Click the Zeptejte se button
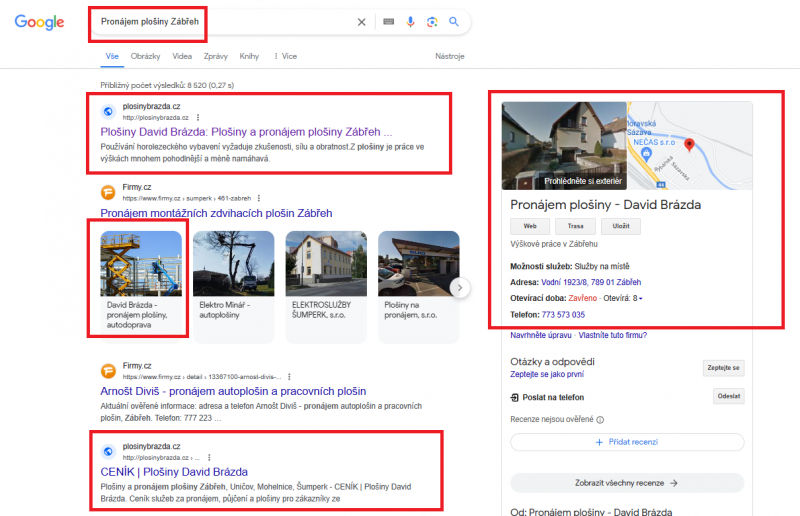Image resolution: width=800 pixels, height=516 pixels. (723, 368)
